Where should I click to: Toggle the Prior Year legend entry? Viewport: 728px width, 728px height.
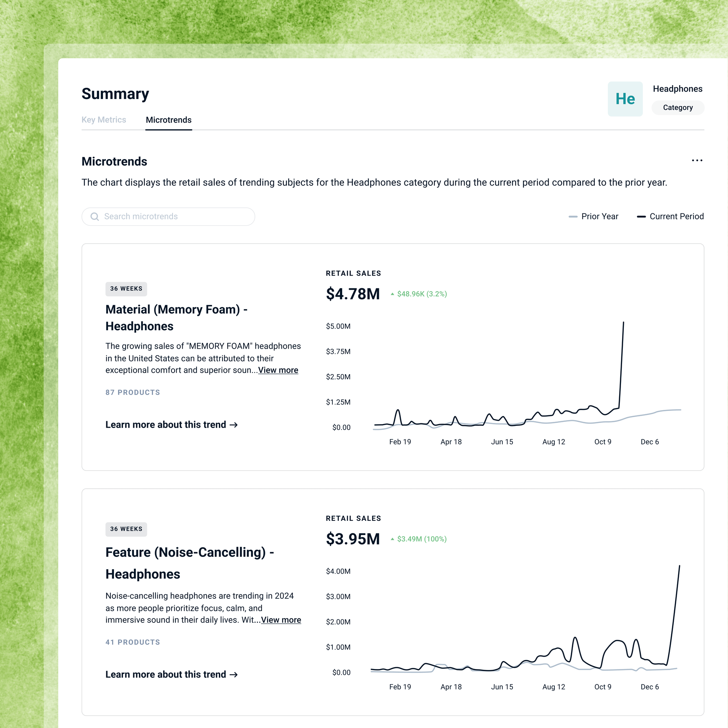[593, 216]
